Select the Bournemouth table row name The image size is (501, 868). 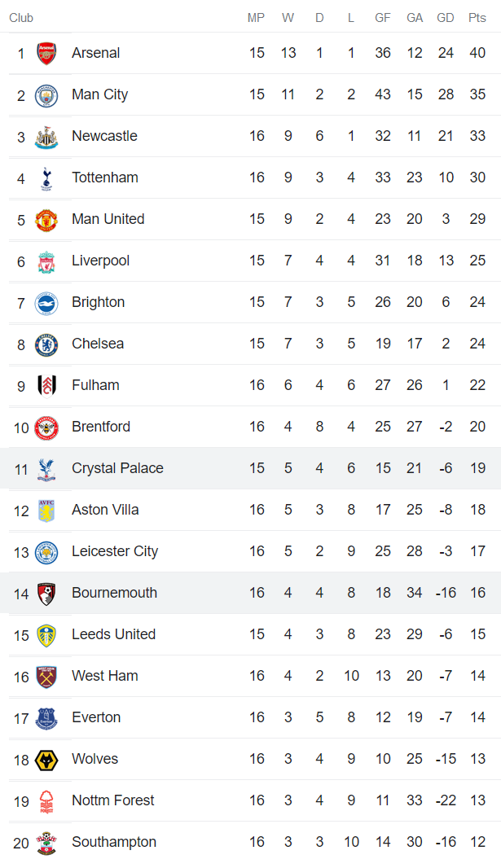[114, 593]
